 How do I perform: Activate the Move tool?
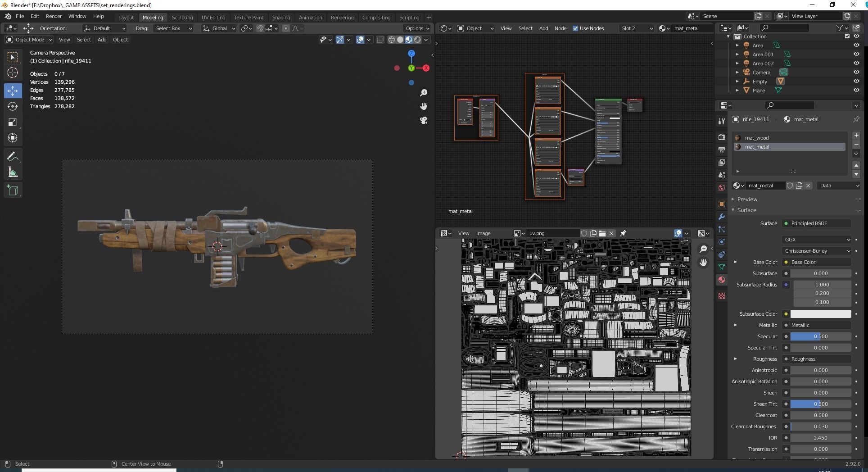pyautogui.click(x=13, y=91)
